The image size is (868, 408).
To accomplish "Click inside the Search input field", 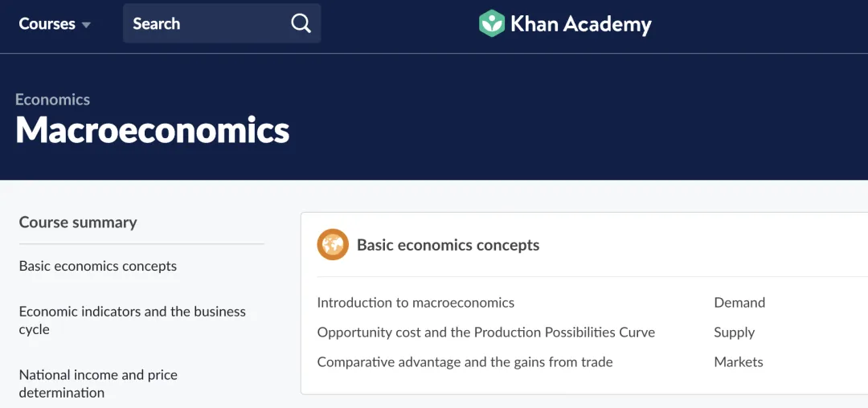I will 205,23.
